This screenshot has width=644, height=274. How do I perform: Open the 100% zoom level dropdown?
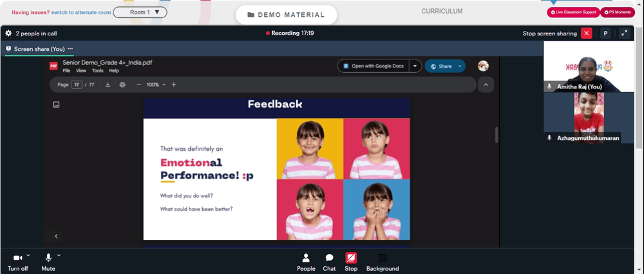pyautogui.click(x=156, y=84)
